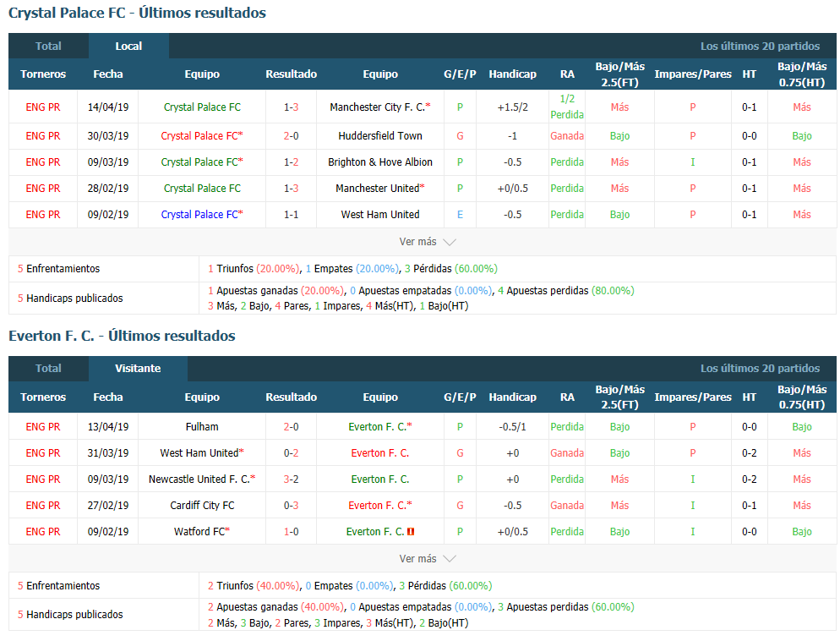
Task: Select the Local tab
Action: point(128,47)
